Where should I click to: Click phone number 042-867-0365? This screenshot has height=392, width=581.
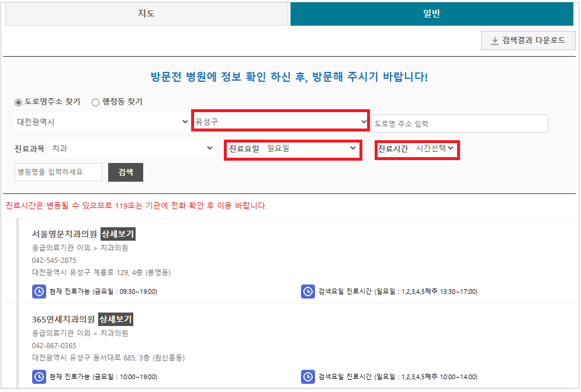point(54,346)
